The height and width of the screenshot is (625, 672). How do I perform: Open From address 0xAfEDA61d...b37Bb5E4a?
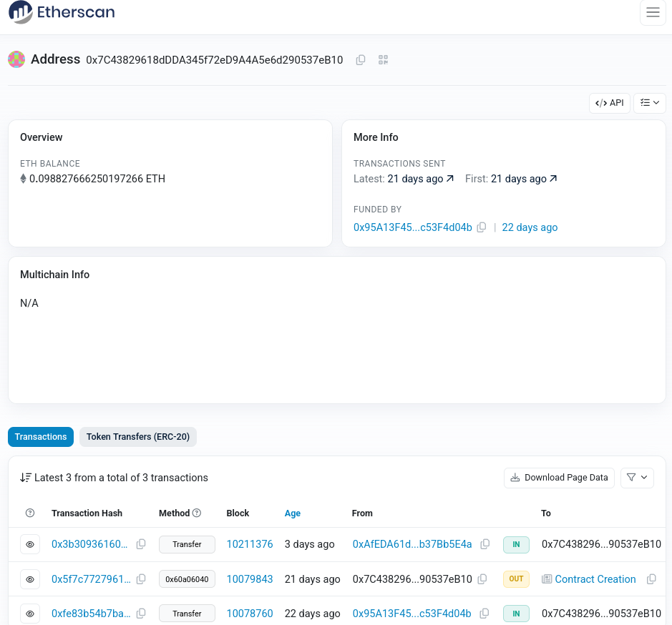click(412, 544)
